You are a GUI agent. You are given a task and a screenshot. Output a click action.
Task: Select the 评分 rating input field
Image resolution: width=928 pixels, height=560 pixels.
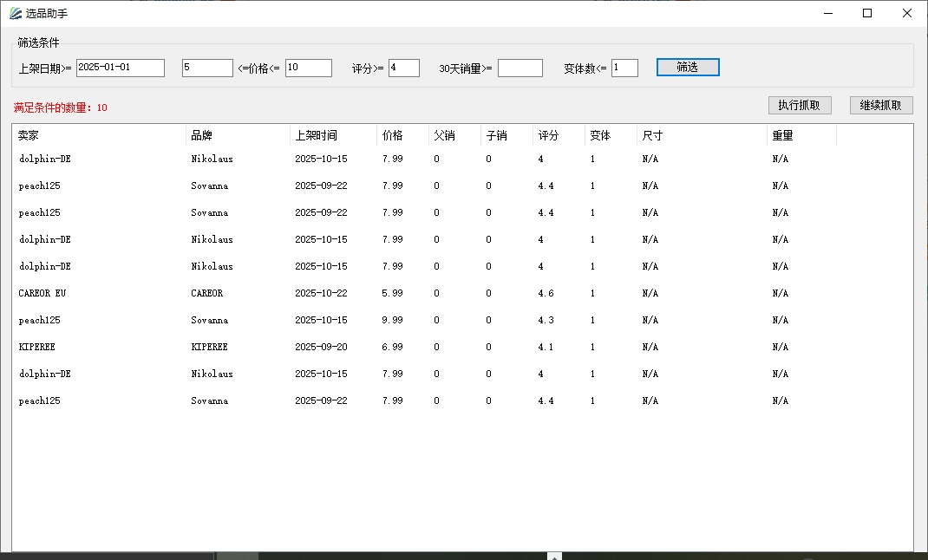(x=403, y=68)
